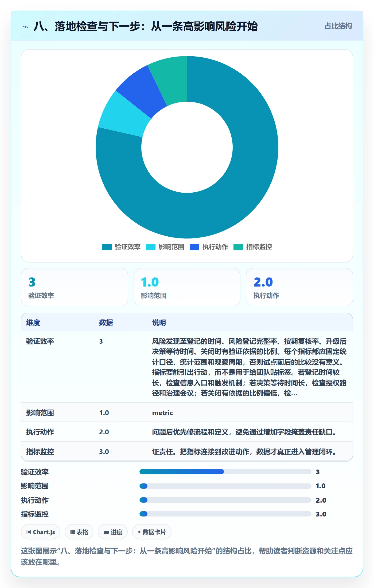
Task: Click the lightning icon beside the title
Action: [25, 27]
